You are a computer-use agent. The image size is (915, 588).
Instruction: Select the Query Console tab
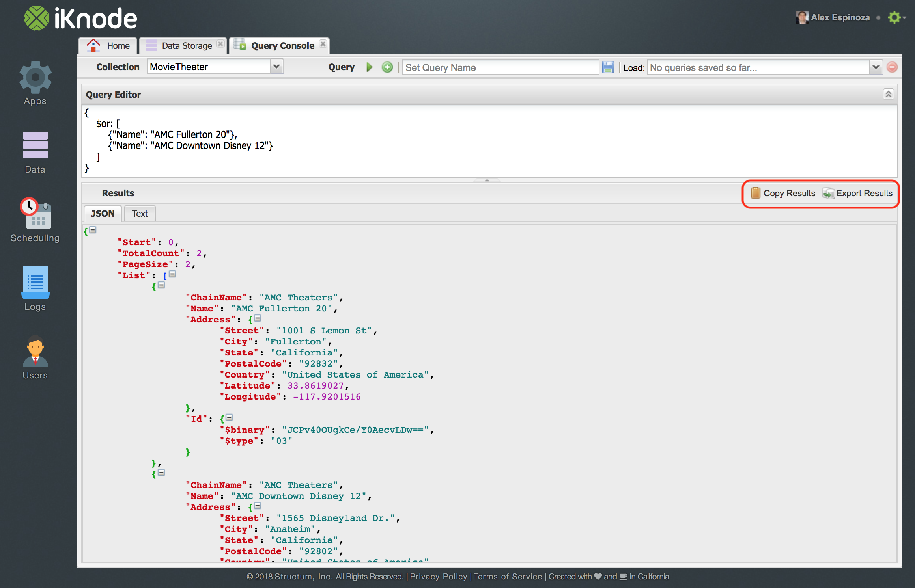tap(279, 46)
